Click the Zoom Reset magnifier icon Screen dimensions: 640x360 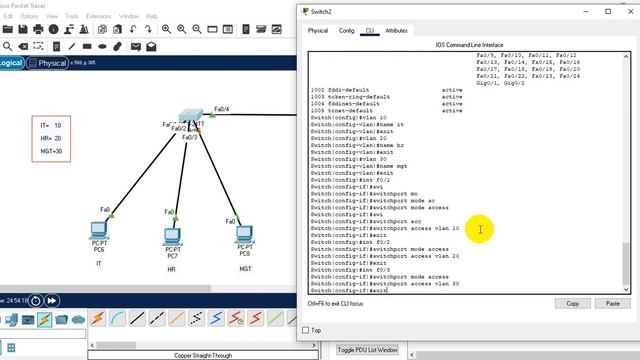182,29
